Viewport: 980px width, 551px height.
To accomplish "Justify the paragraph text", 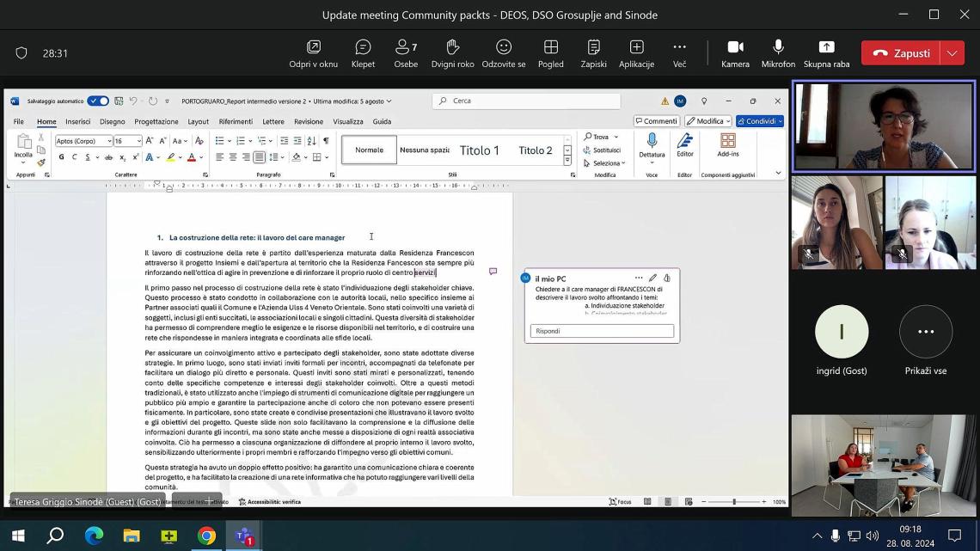I will click(260, 157).
